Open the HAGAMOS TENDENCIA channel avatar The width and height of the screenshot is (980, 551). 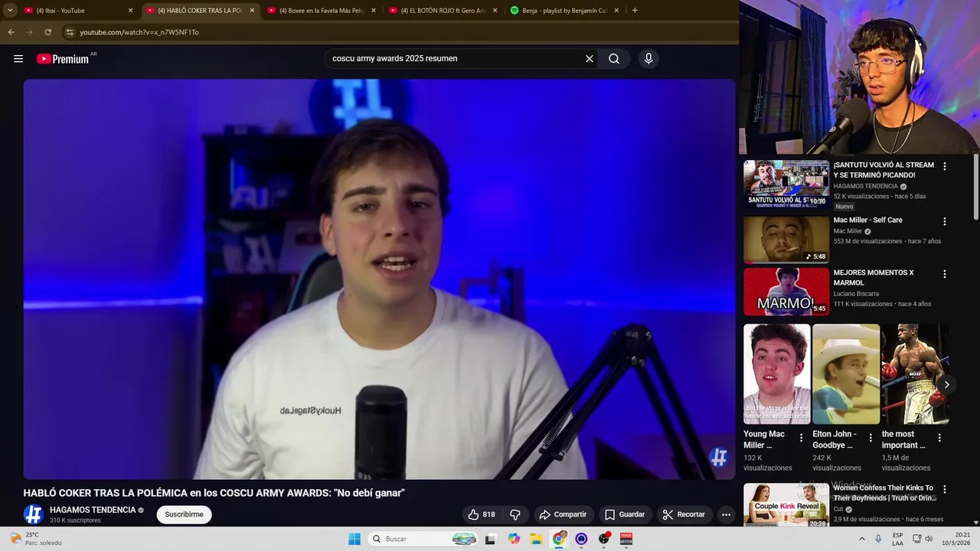coord(33,514)
